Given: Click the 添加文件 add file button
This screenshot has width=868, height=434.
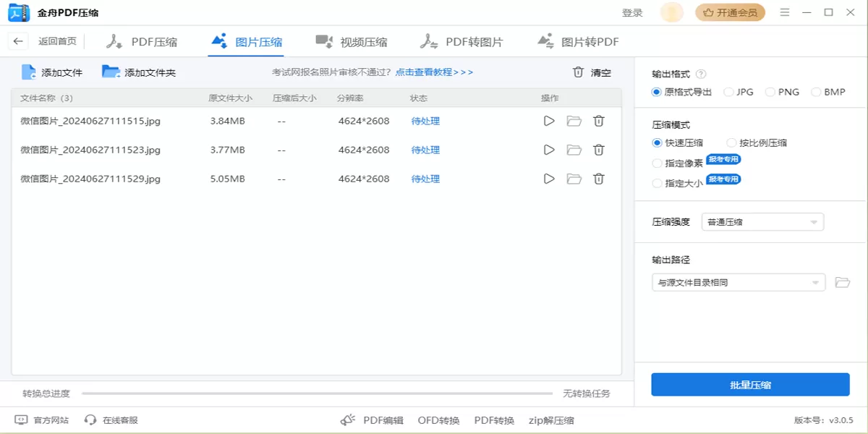Looking at the screenshot, I should click(x=52, y=72).
